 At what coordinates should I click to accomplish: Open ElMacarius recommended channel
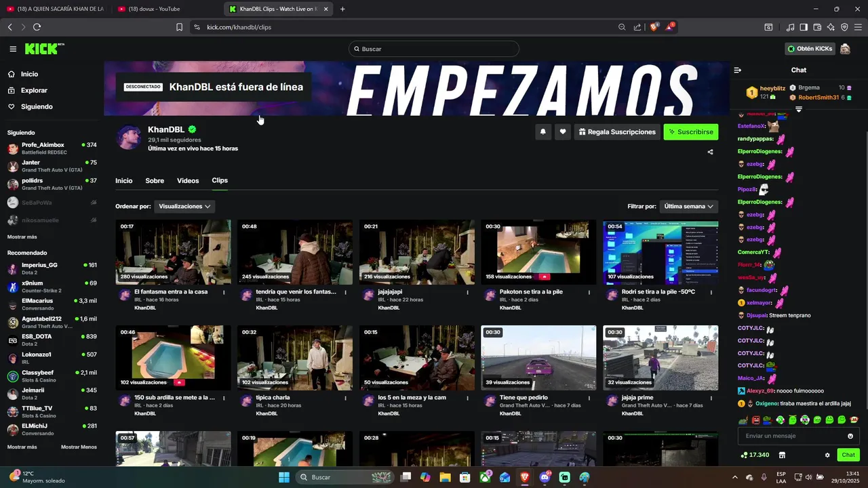[x=52, y=304]
